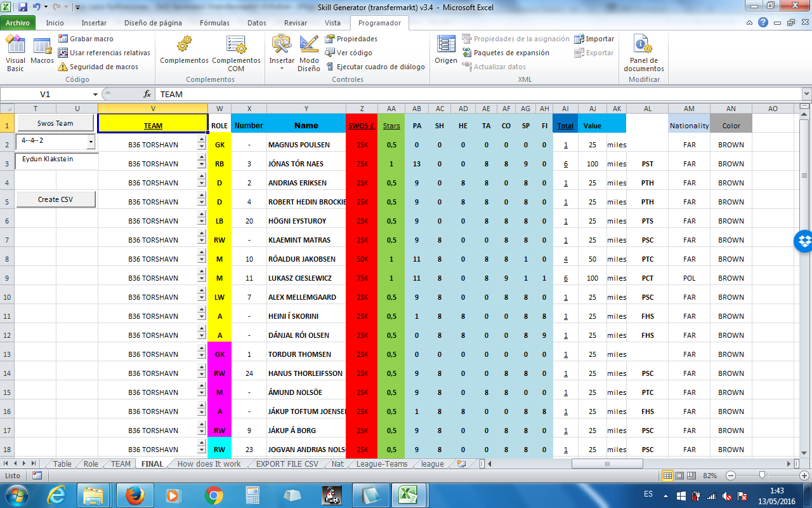Expand the Insertar controls dropdown
812x508 pixels.
(282, 68)
